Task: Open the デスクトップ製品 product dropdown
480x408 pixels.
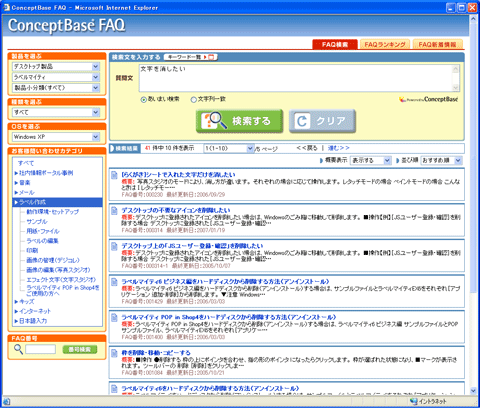Action: 96,67
